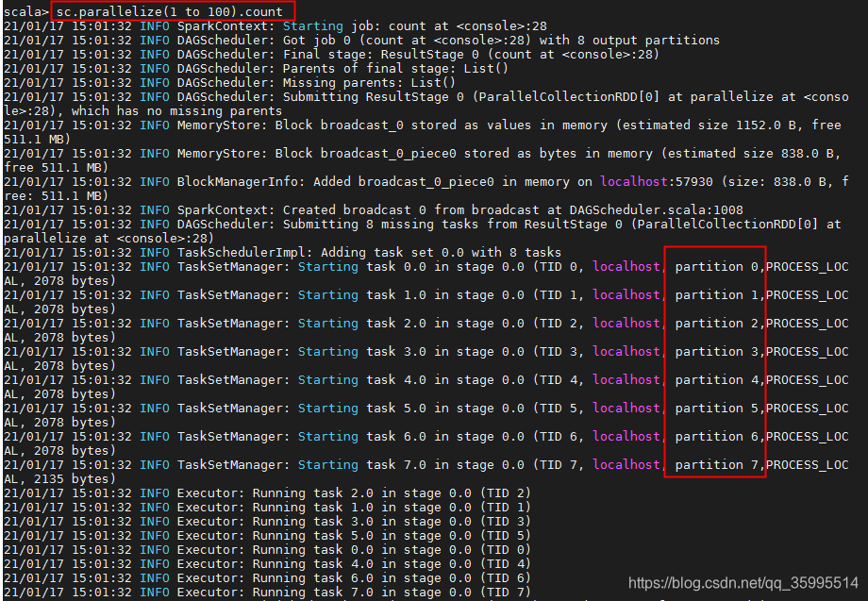Image resolution: width=868 pixels, height=601 pixels.
Task: Open the blog.csdn.net watermark URL
Action: [x=743, y=583]
